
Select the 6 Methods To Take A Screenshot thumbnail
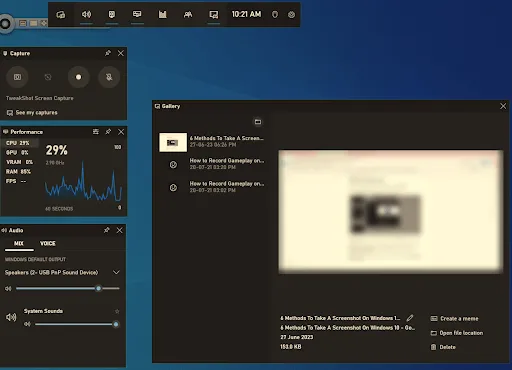(173, 142)
